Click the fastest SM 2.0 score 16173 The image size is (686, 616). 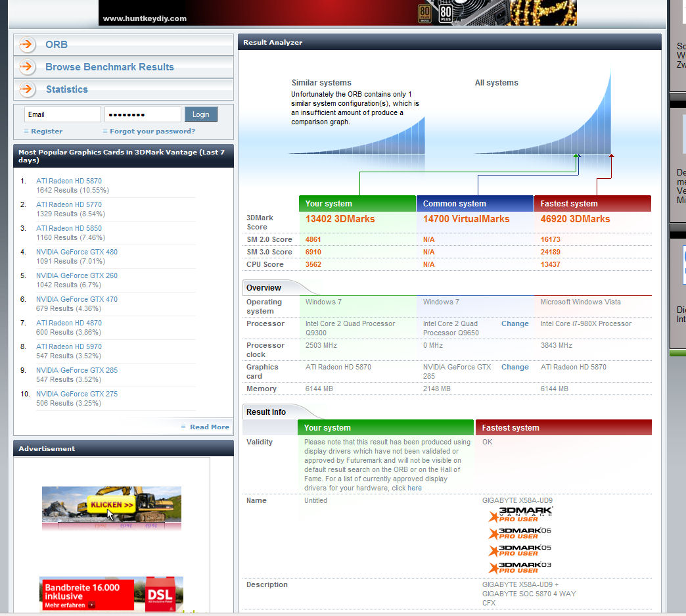click(551, 239)
